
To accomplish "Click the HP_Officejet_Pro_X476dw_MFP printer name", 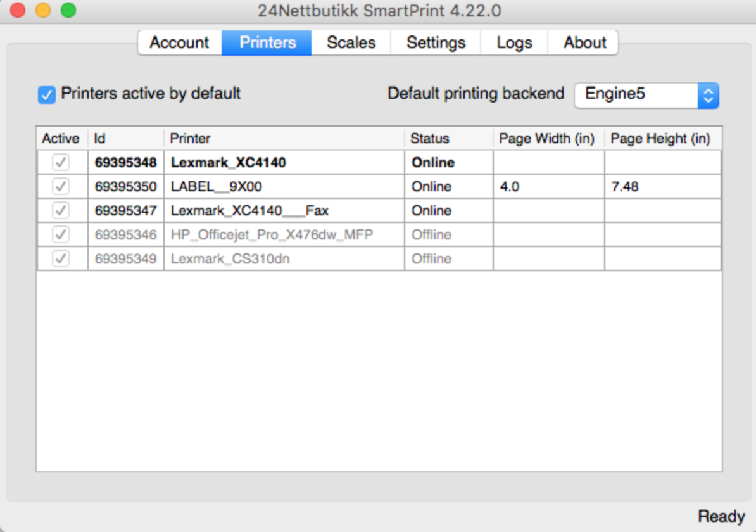I will click(x=272, y=235).
